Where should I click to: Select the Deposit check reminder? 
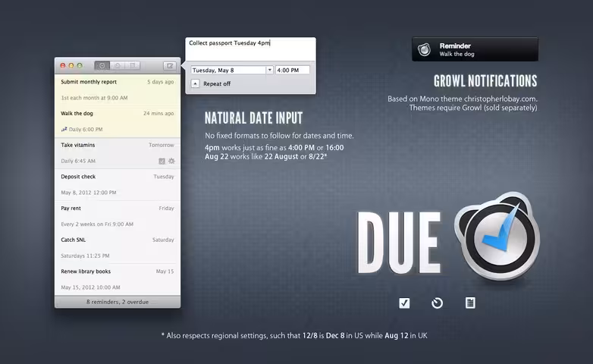[118, 184]
